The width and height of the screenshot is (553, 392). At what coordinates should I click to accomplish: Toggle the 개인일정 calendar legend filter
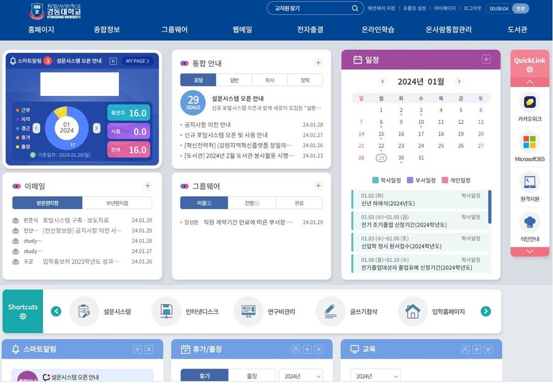click(x=456, y=180)
